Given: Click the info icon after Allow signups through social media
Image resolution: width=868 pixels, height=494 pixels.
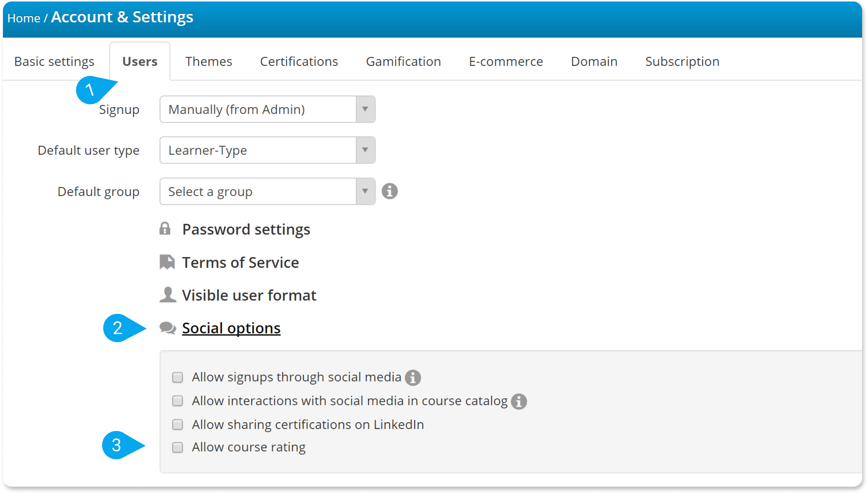Looking at the screenshot, I should 414,377.
